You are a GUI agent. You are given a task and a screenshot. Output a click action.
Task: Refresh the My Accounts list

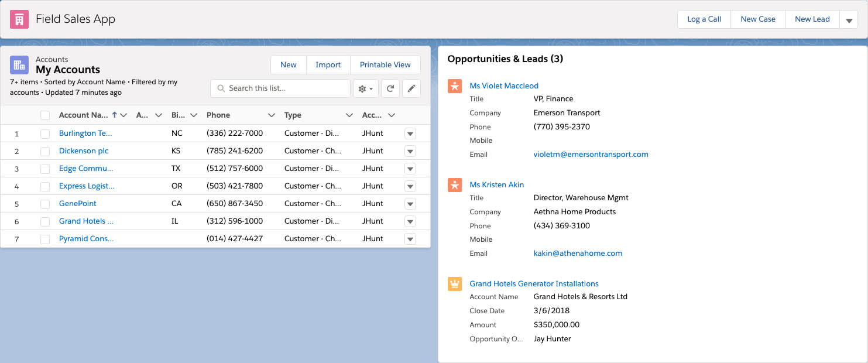(390, 88)
